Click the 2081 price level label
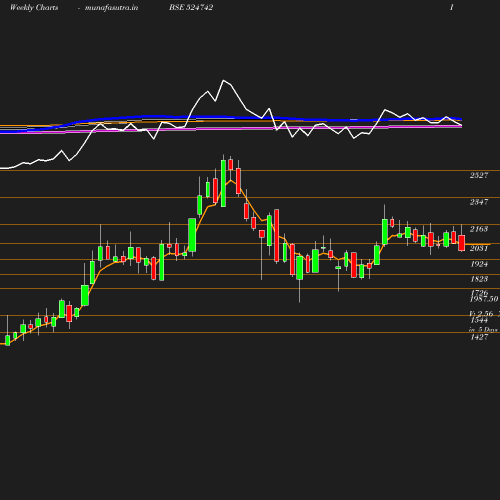 479,248
